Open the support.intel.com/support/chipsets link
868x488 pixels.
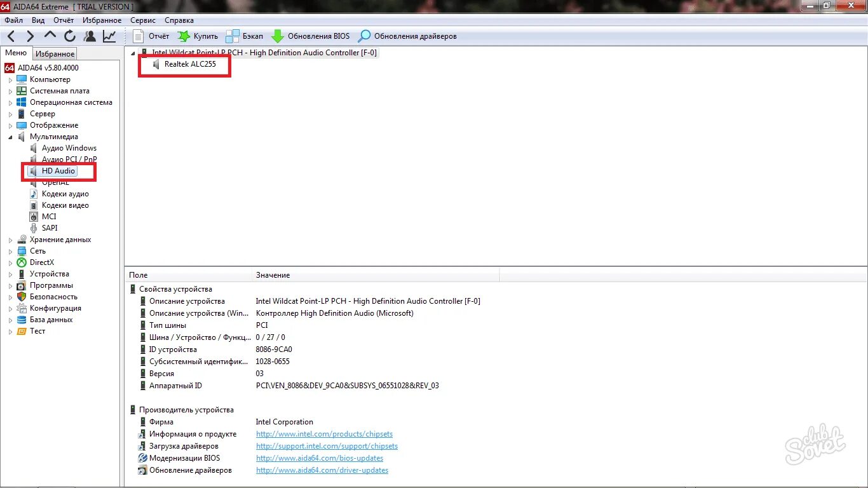coord(327,446)
